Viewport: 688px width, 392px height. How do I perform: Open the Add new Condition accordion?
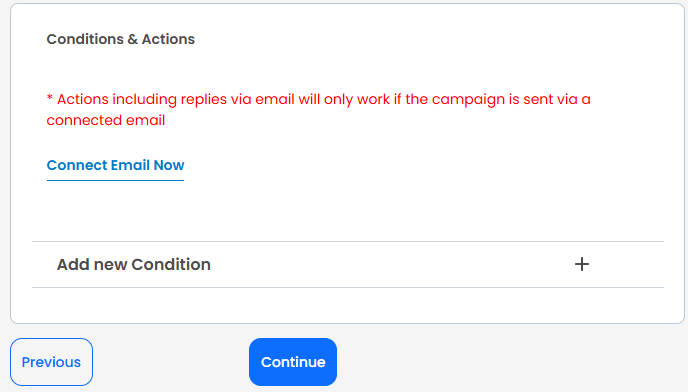coord(348,264)
